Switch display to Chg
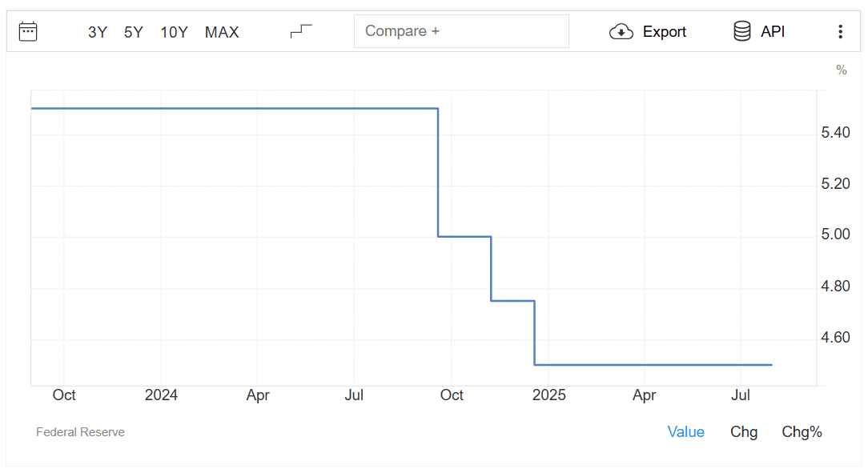 [743, 432]
